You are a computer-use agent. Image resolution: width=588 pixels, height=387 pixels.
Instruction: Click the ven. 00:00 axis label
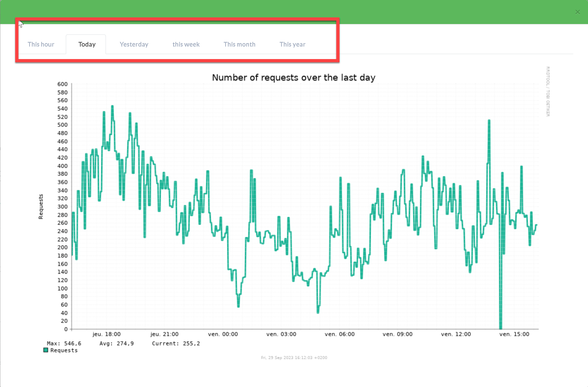point(223,334)
